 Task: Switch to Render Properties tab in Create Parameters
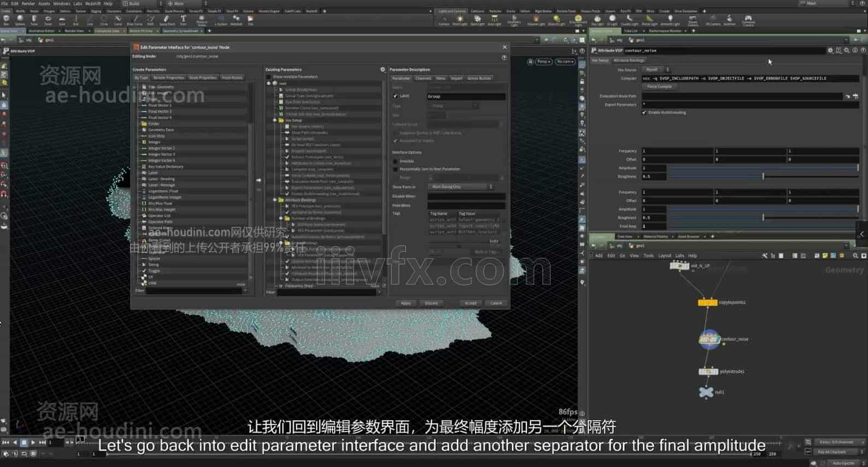click(x=168, y=78)
